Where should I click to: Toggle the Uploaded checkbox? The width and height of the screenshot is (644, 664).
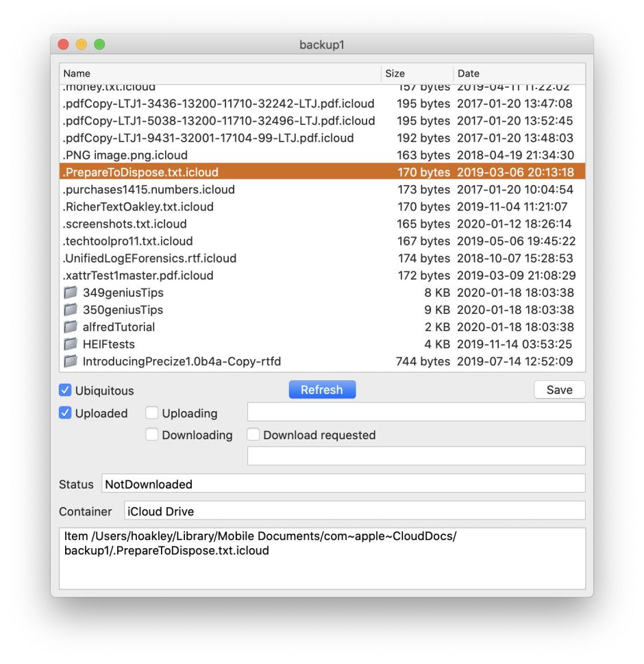[66, 413]
